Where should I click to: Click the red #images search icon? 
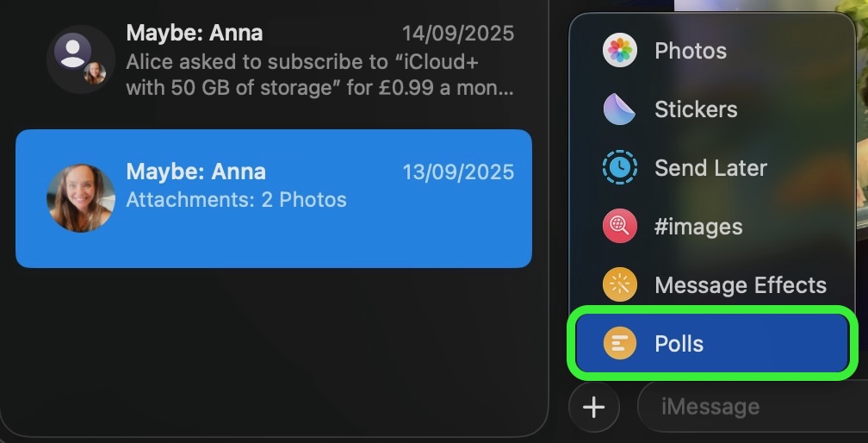(619, 227)
